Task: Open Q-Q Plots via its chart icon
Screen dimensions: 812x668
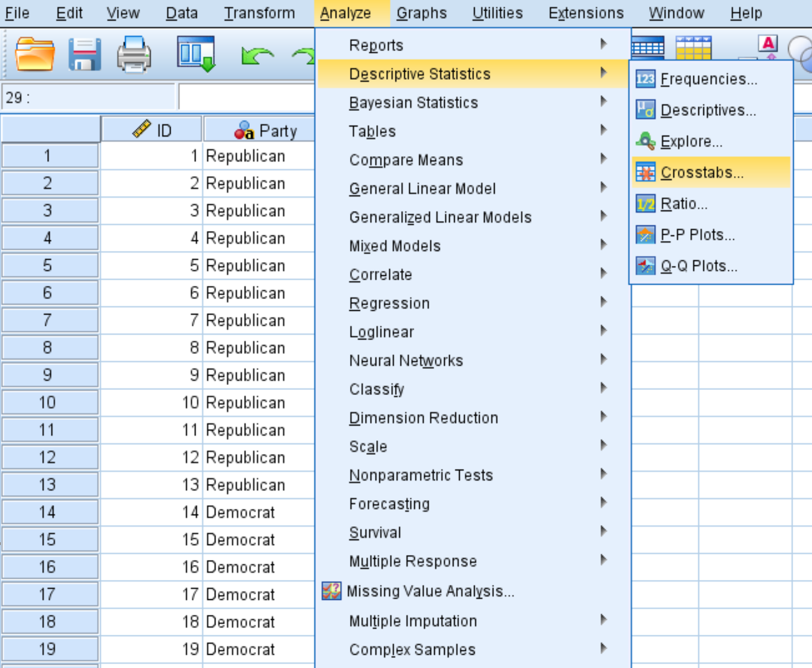Action: click(645, 265)
